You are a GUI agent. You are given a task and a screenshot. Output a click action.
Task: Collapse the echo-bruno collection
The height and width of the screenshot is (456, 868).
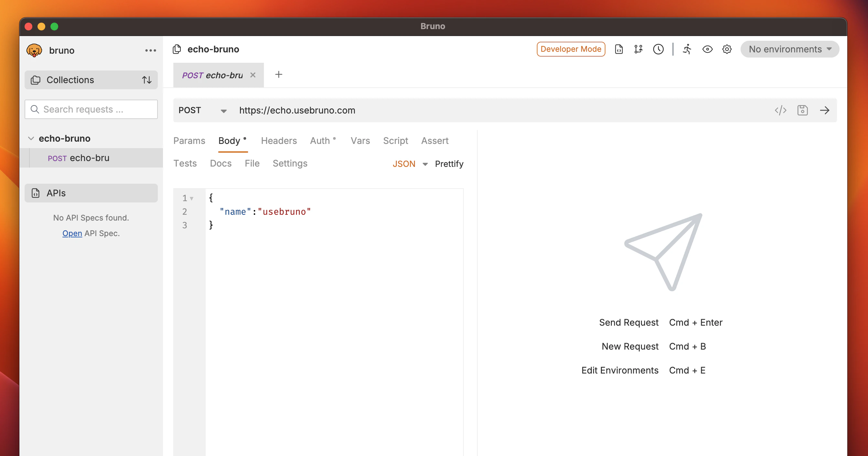coord(31,138)
